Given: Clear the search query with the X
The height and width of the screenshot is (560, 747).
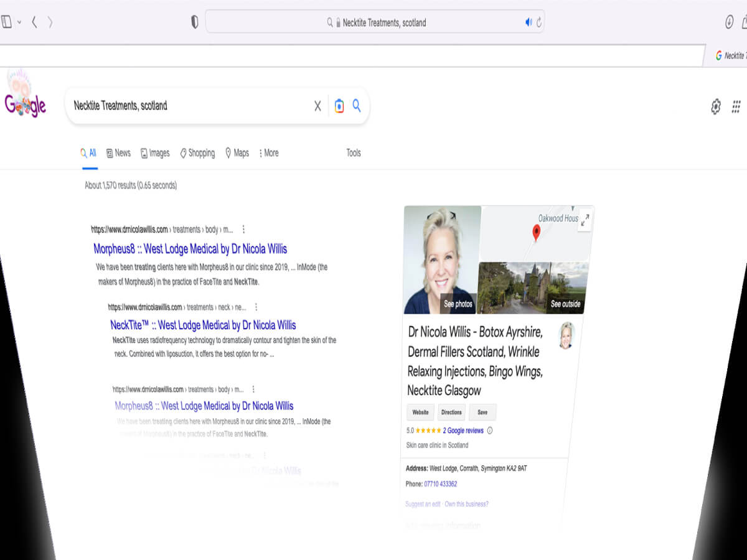Looking at the screenshot, I should click(317, 106).
